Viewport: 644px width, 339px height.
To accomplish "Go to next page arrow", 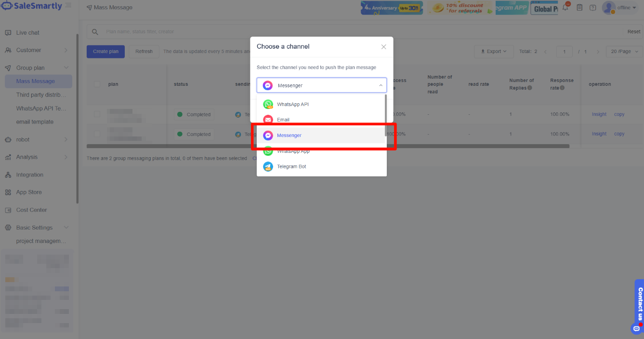I will click(x=598, y=52).
